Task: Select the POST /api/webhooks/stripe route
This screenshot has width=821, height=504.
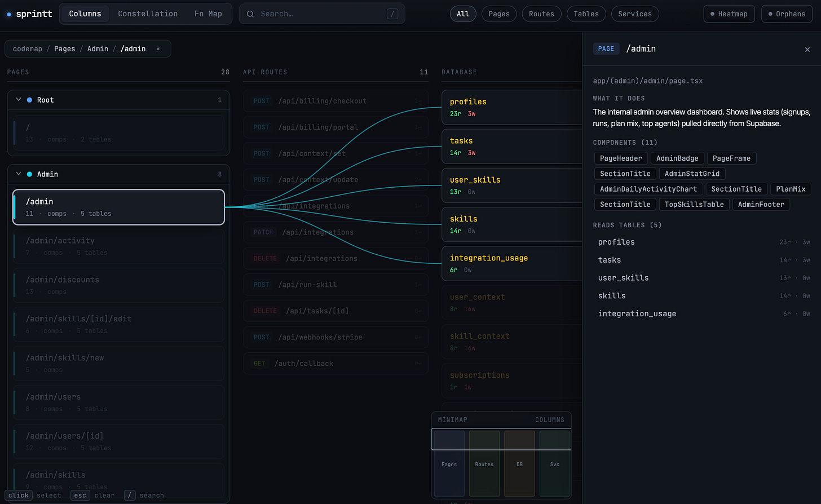Action: coord(336,337)
